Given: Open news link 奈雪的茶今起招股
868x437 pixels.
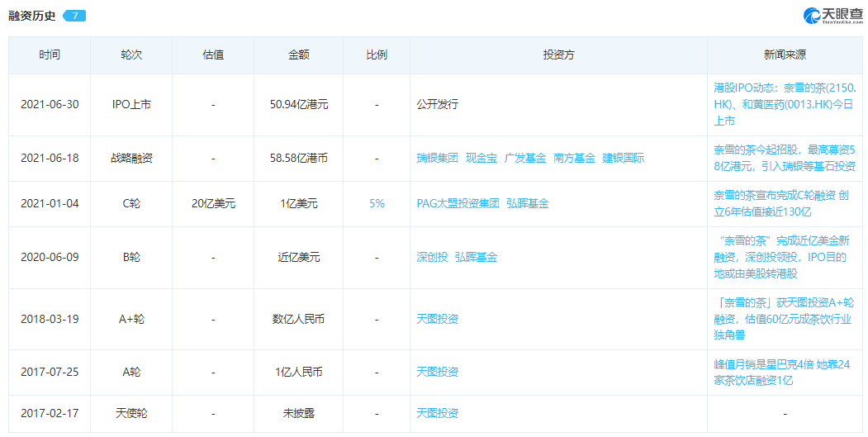Looking at the screenshot, I should click(785, 159).
